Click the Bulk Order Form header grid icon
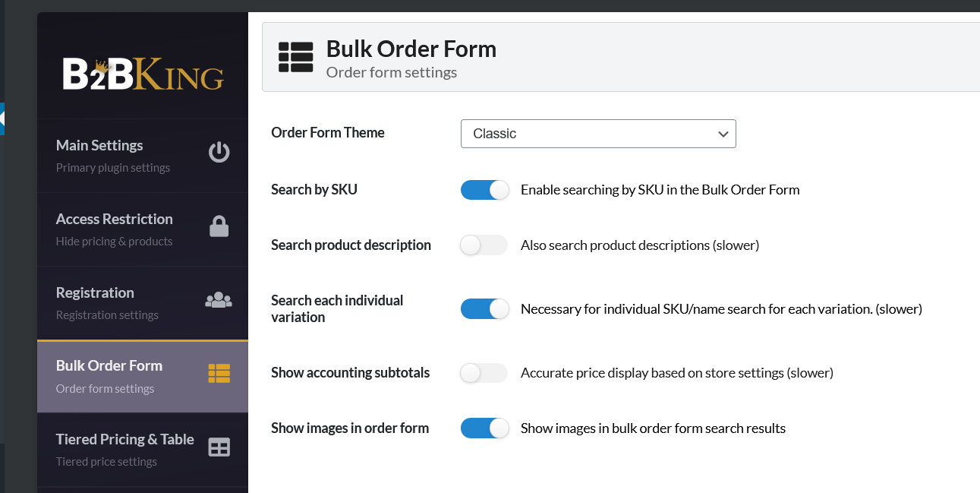 click(296, 56)
